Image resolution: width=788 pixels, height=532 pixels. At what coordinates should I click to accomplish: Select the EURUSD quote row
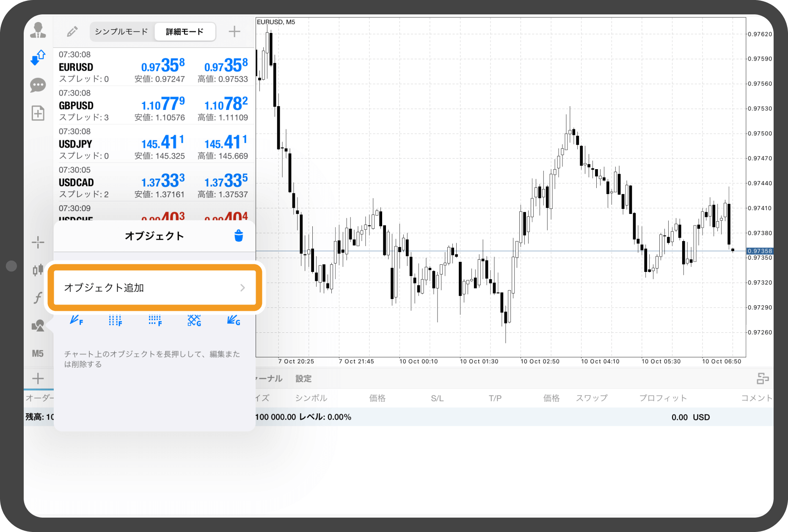pyautogui.click(x=153, y=67)
